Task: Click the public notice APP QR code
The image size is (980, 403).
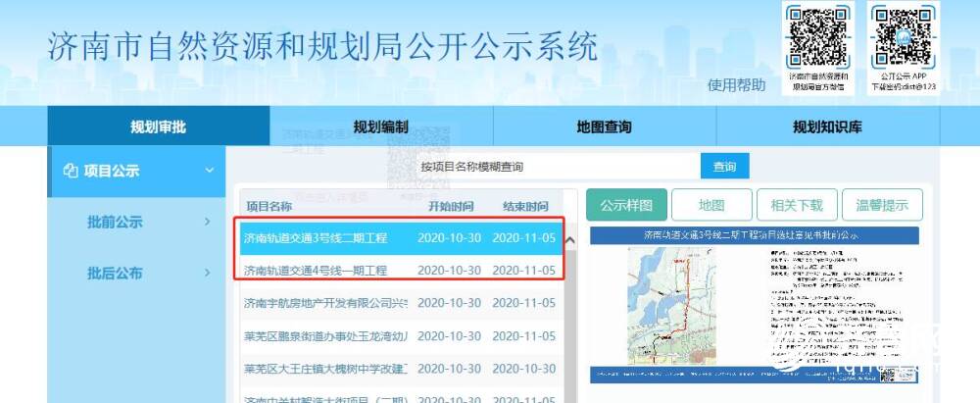Action: click(903, 36)
